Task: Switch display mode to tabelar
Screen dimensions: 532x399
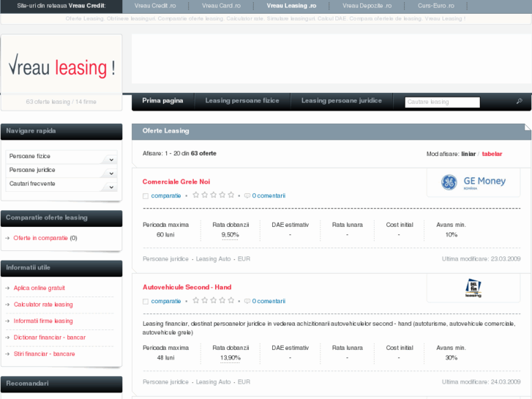Action: point(492,154)
